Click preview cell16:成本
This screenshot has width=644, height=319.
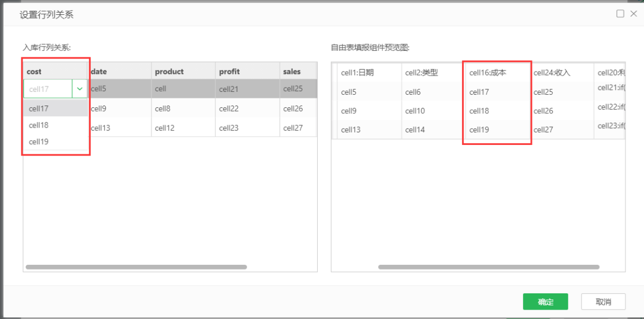tap(497, 73)
